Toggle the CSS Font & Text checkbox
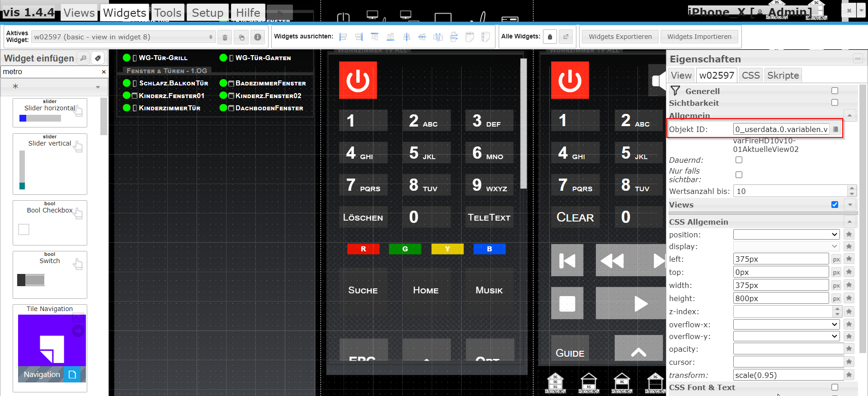Image resolution: width=868 pixels, height=396 pixels. coord(835,387)
